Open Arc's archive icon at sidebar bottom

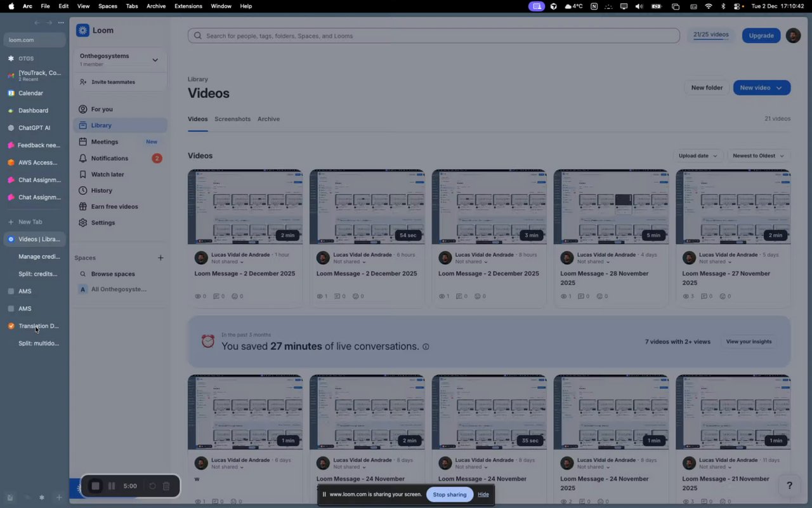(10, 498)
